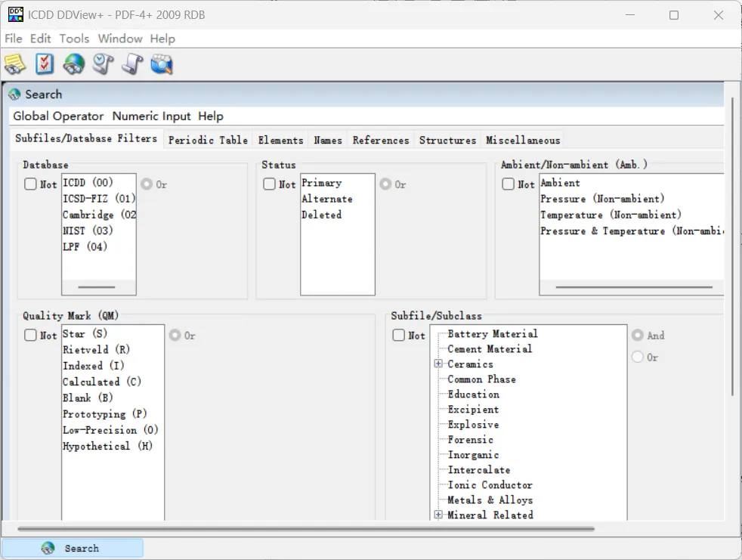Open the File menu

(14, 39)
